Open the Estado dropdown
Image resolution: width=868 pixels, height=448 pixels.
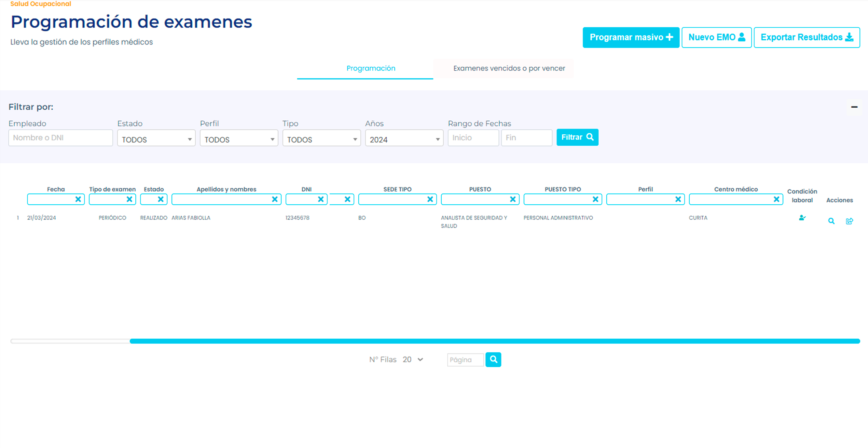click(156, 138)
